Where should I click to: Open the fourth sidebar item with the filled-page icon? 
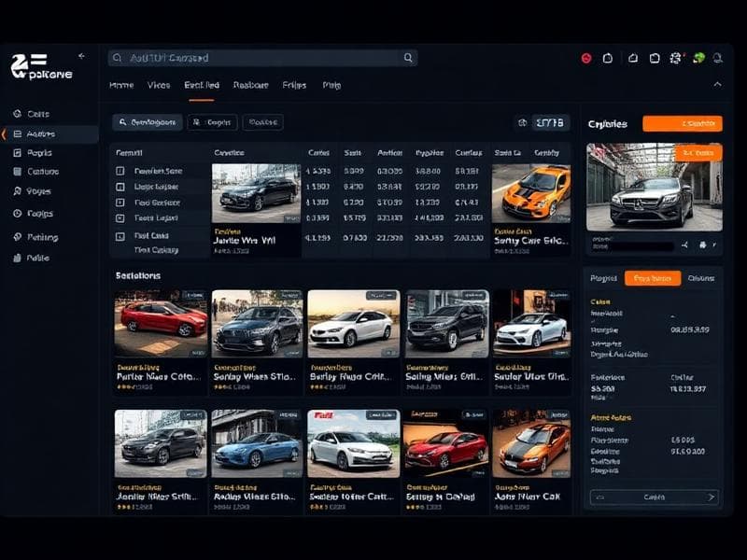point(36,172)
